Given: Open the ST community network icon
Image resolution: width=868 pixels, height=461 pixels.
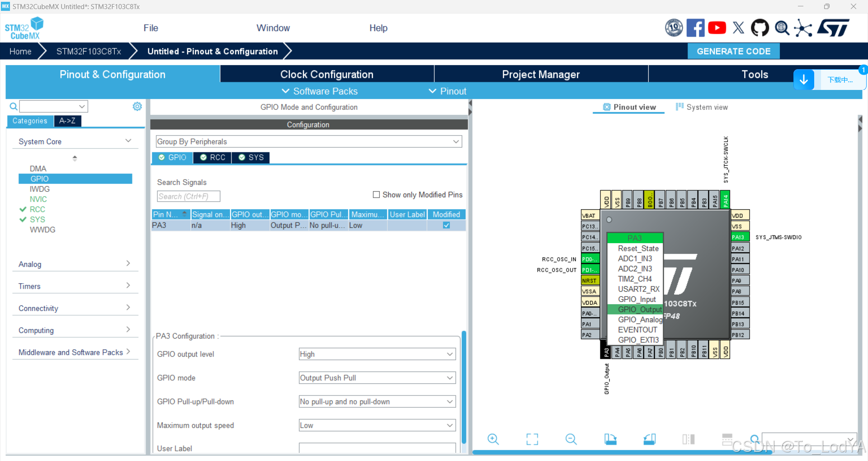Looking at the screenshot, I should tap(803, 28).
